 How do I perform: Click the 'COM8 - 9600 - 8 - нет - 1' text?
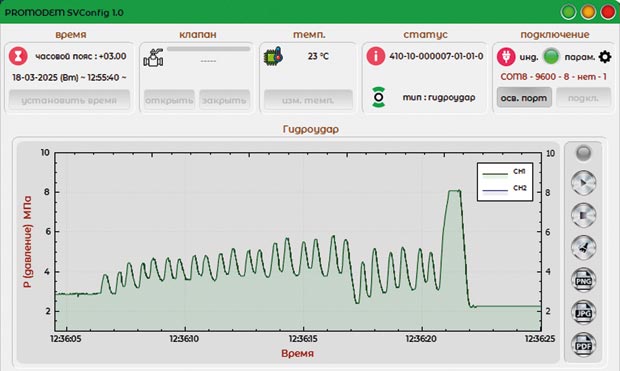click(x=553, y=77)
